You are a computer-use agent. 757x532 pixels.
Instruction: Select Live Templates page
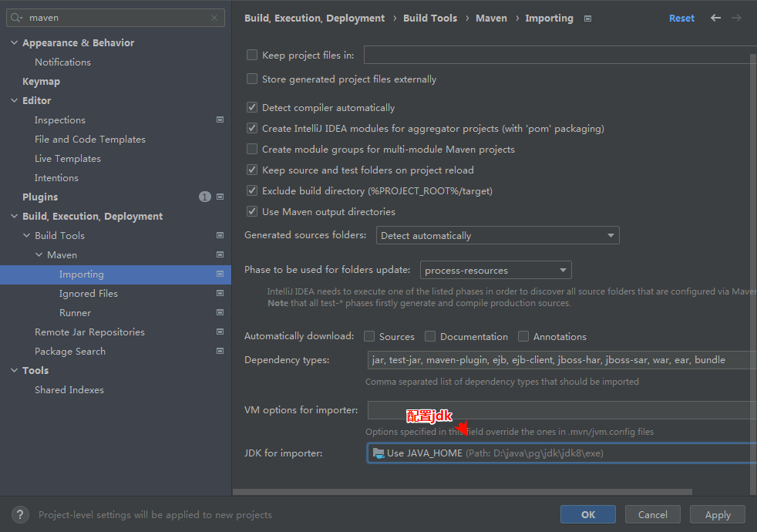coord(68,158)
